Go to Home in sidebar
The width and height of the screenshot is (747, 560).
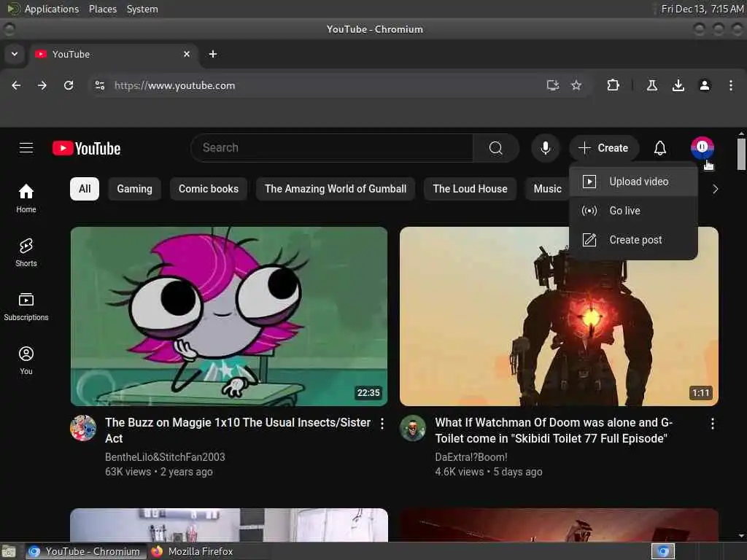point(26,198)
